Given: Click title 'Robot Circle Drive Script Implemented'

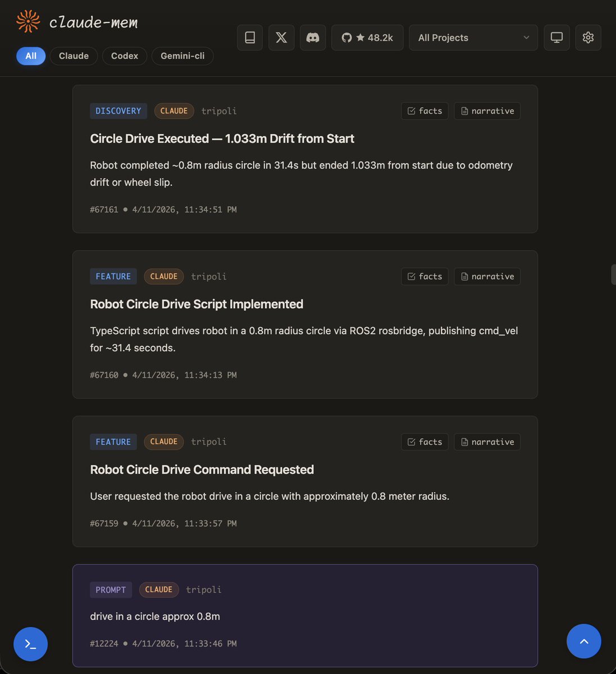Looking at the screenshot, I should 197,304.
